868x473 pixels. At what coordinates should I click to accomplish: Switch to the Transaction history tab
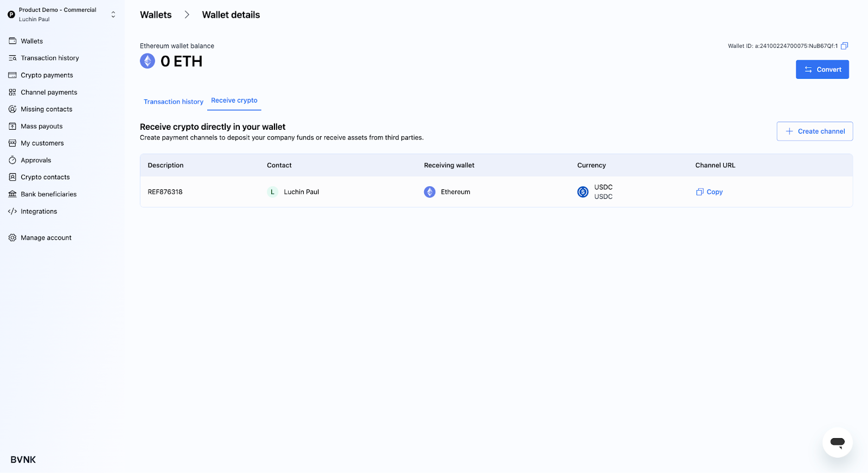pyautogui.click(x=173, y=102)
